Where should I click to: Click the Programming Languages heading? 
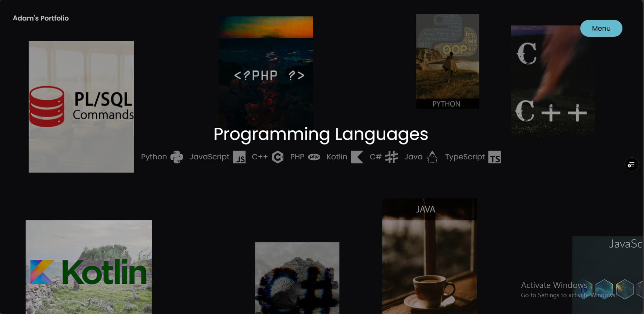click(321, 134)
